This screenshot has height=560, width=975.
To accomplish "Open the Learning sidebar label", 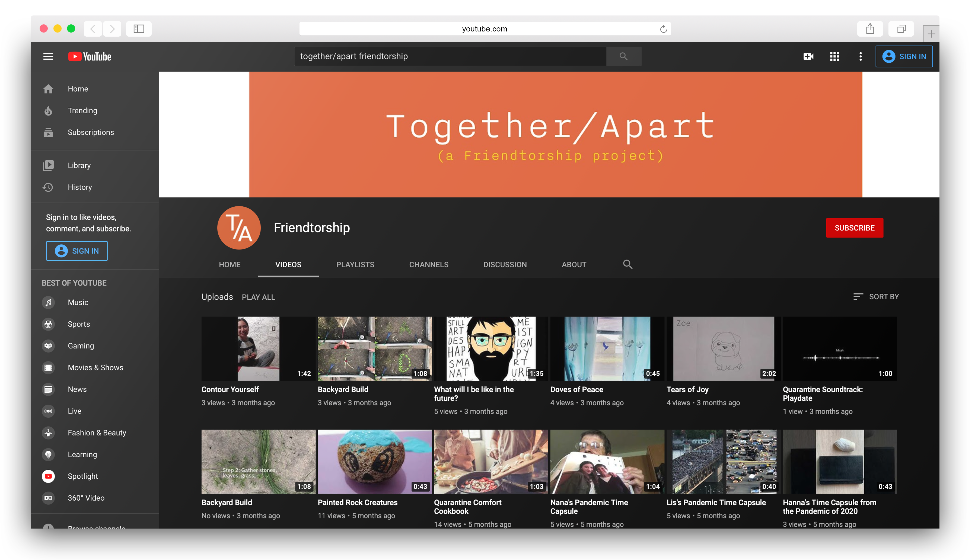I will click(82, 455).
